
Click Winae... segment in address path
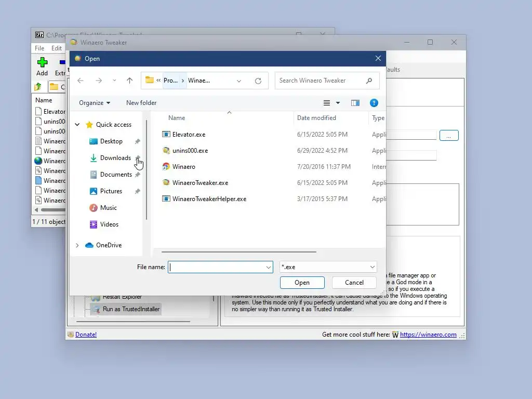[199, 81]
